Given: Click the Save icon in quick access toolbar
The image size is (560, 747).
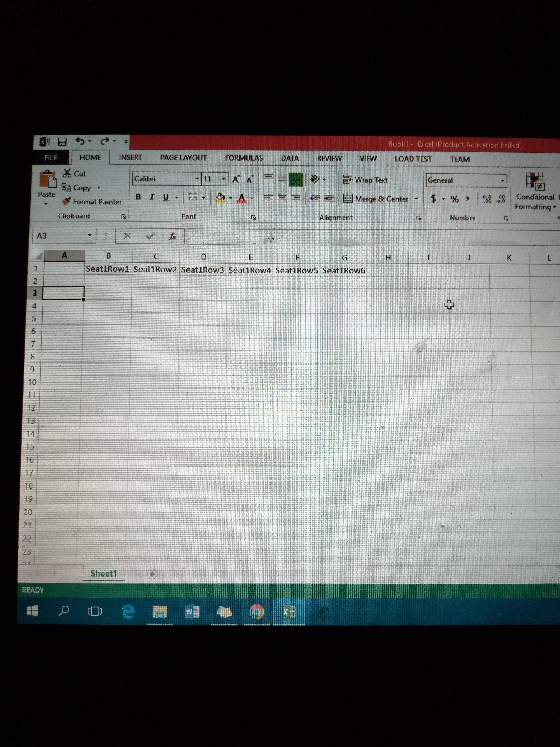Looking at the screenshot, I should coord(62,141).
